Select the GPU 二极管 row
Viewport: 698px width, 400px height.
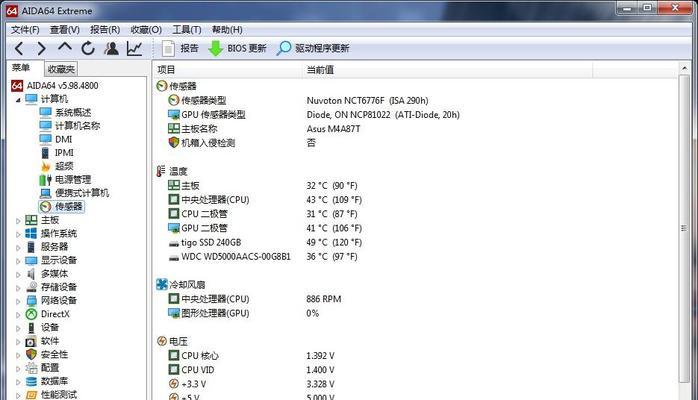(x=417, y=228)
